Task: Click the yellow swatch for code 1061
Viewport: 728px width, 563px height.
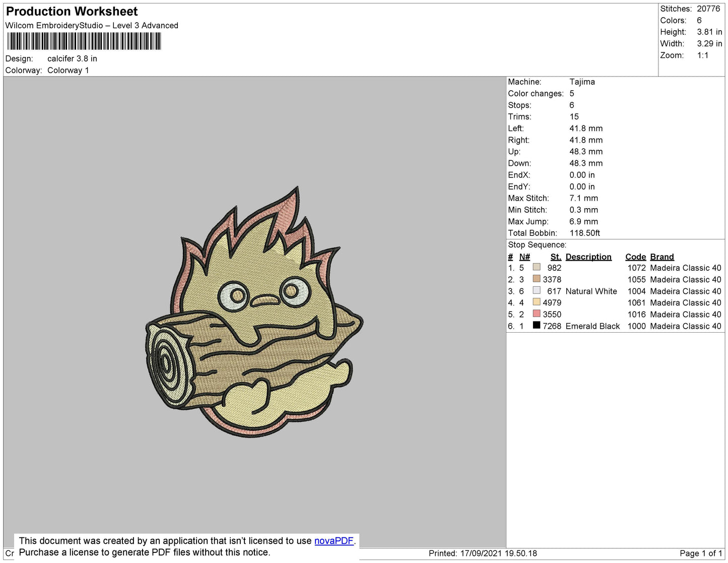Action: tap(537, 302)
